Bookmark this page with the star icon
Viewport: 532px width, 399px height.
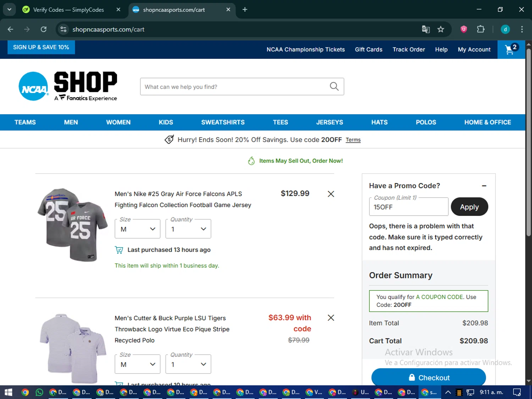(441, 29)
